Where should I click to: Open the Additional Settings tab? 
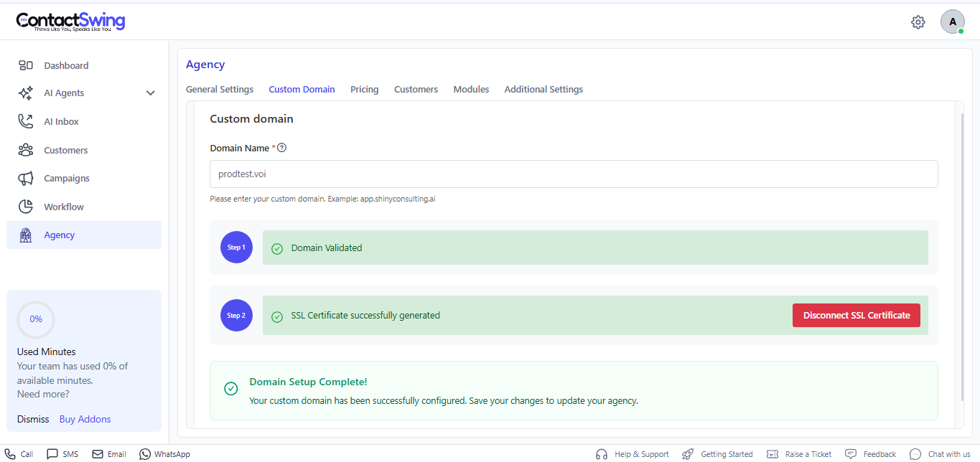tap(543, 89)
